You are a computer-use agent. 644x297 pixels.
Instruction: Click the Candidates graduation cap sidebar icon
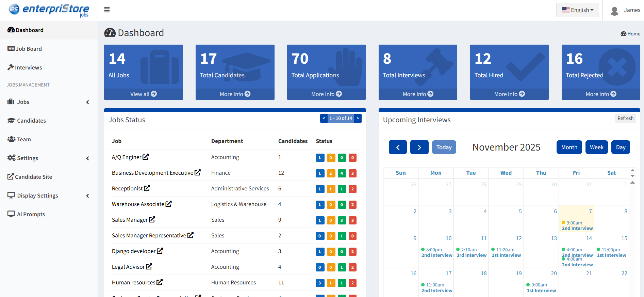pos(11,120)
